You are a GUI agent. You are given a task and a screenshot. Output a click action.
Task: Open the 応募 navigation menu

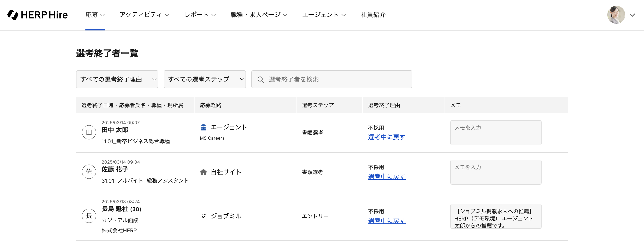click(x=95, y=15)
